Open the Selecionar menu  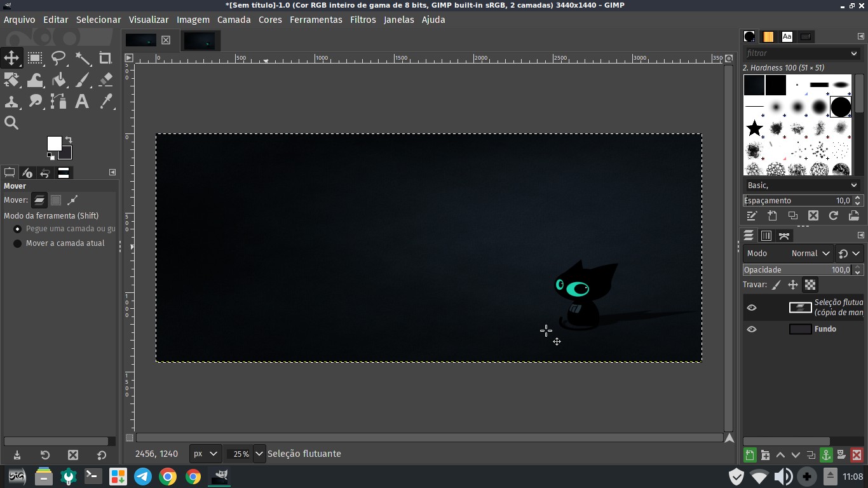tap(98, 20)
